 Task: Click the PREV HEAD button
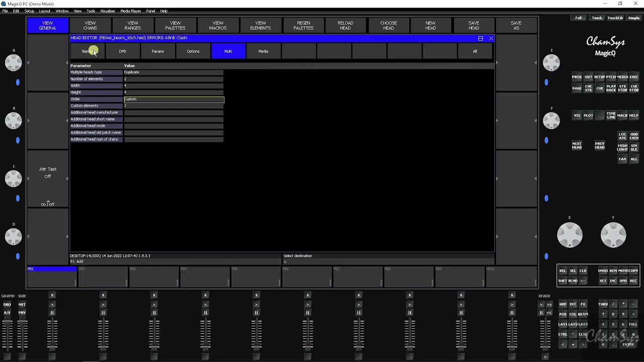(600, 145)
